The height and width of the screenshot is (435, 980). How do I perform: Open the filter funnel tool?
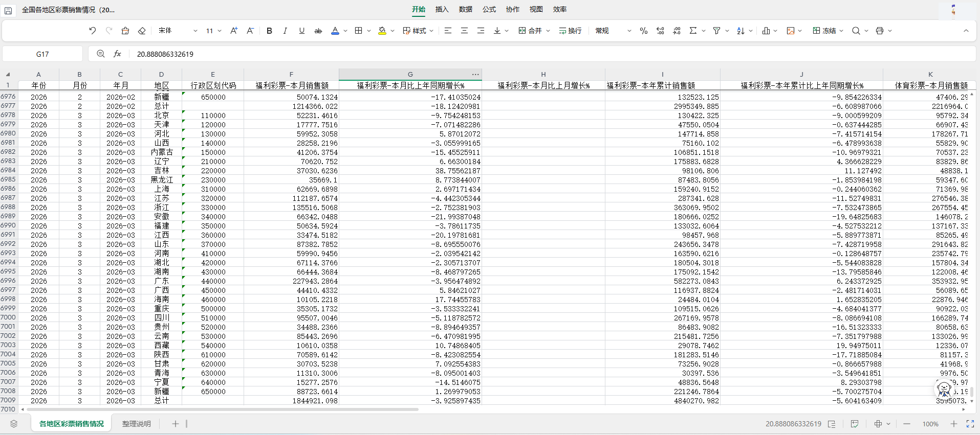pos(716,31)
